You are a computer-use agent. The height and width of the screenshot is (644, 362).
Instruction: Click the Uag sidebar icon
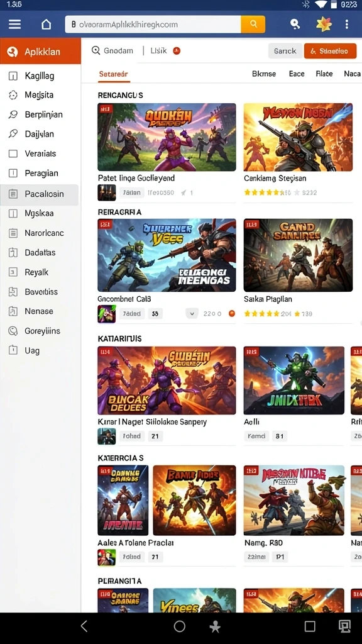click(x=13, y=350)
